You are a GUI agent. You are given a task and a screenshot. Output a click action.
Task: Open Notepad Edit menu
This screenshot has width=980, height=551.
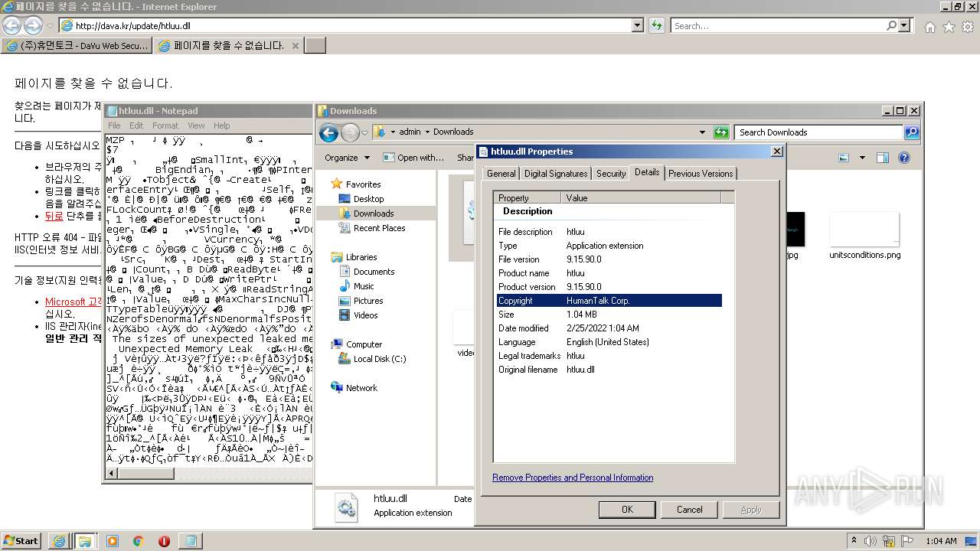pyautogui.click(x=136, y=126)
